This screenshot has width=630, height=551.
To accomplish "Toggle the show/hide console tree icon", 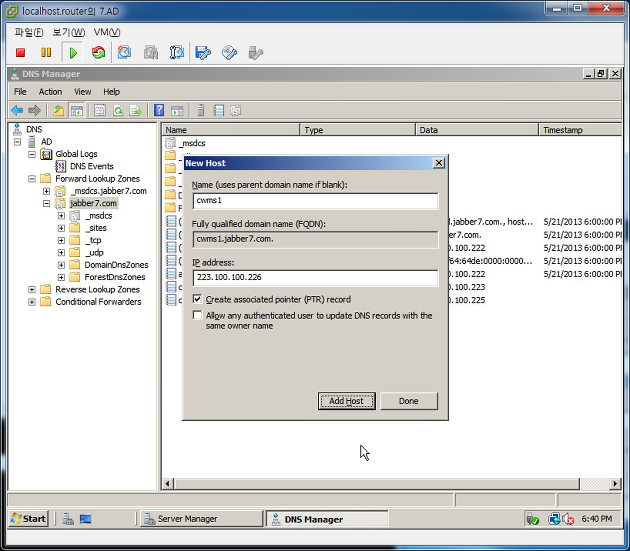I will 76,110.
